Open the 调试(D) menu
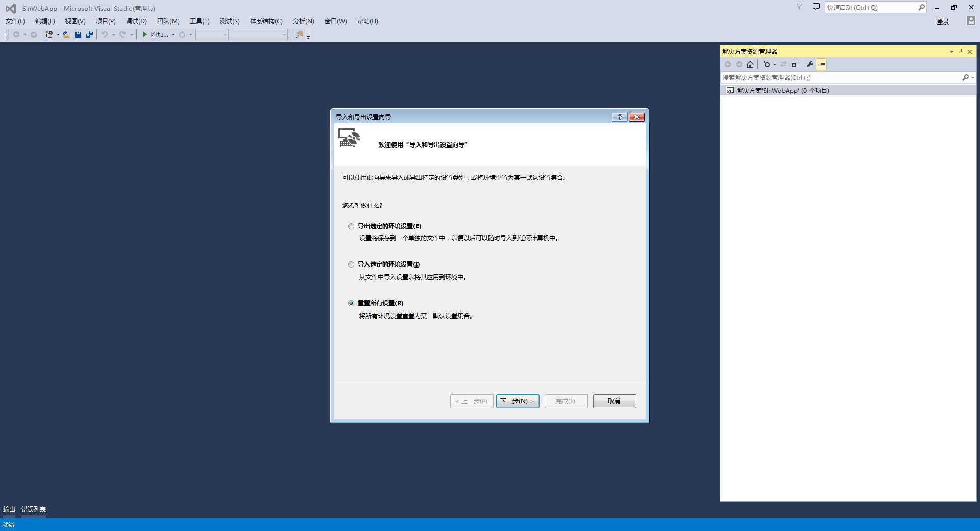The height and width of the screenshot is (531, 980). 136,21
